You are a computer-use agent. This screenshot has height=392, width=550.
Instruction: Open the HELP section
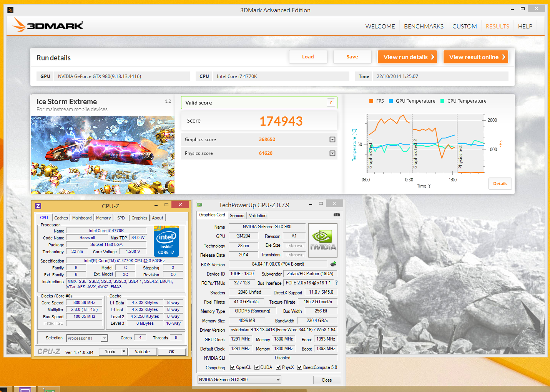525,27
